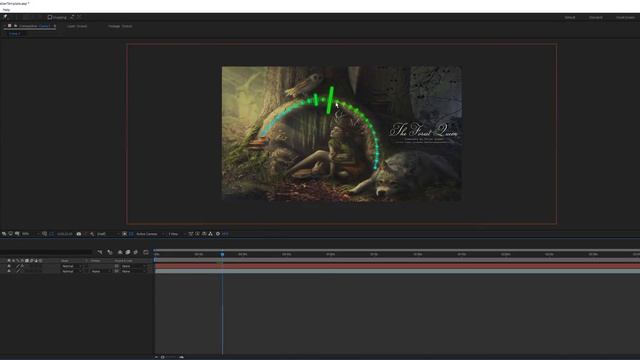The width and height of the screenshot is (640, 360).
Task: Open the Help menu
Action: (7, 9)
